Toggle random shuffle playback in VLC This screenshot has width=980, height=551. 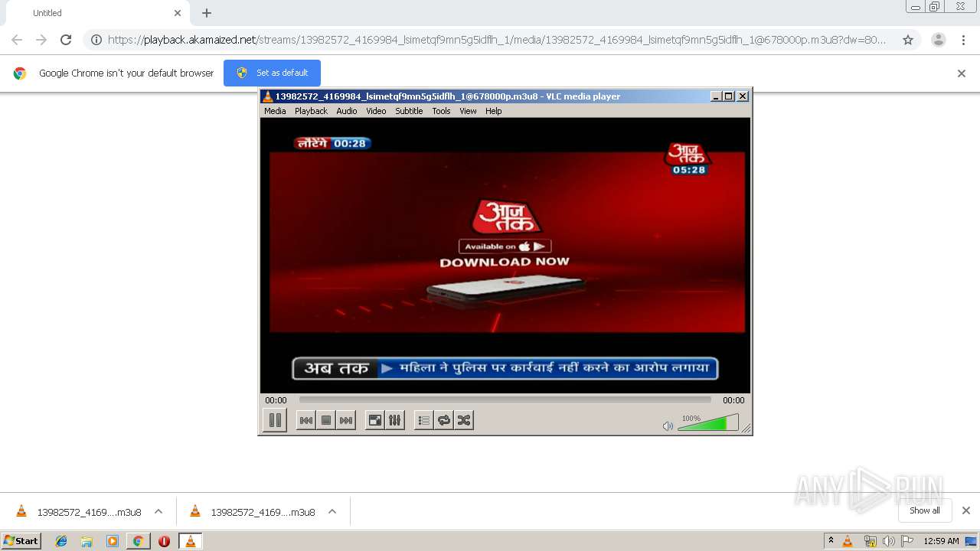(464, 420)
